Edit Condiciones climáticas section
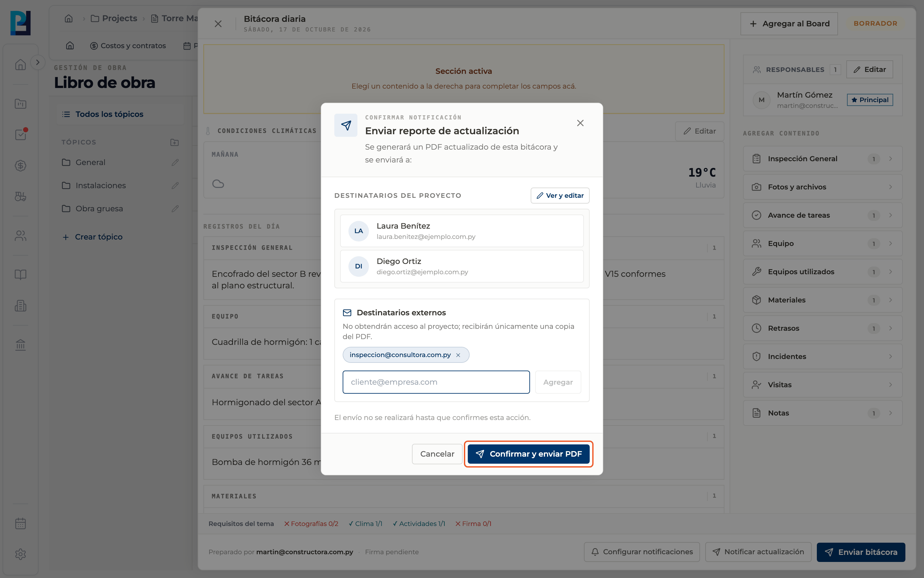 tap(699, 131)
